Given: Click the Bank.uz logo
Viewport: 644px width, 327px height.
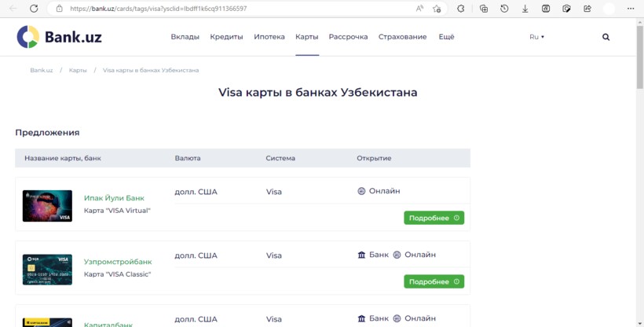Looking at the screenshot, I should (60, 37).
